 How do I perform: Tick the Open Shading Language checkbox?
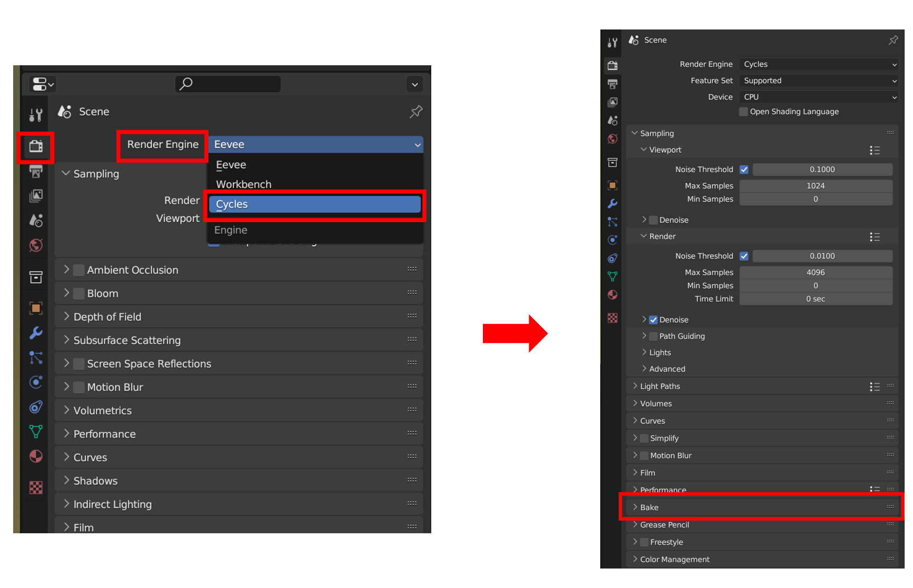pos(743,112)
